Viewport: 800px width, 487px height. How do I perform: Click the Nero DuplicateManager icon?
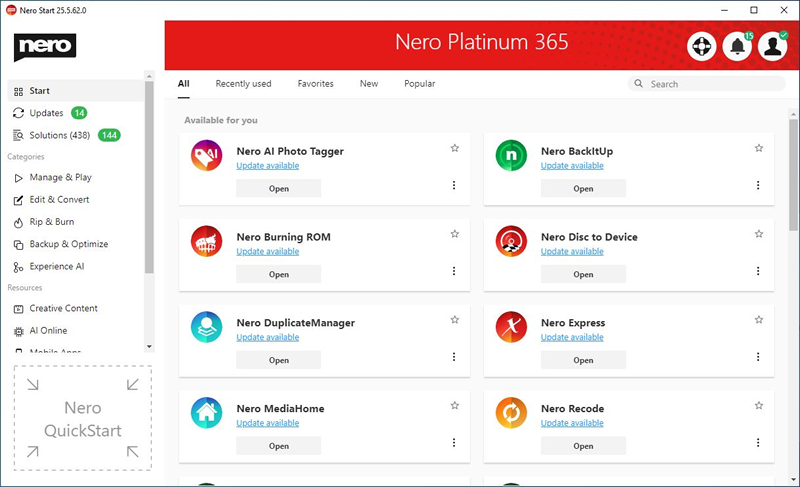(207, 326)
